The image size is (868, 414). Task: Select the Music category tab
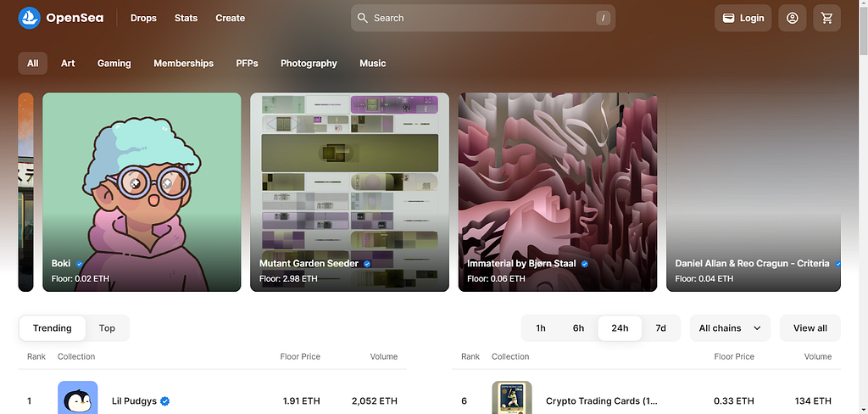point(373,63)
